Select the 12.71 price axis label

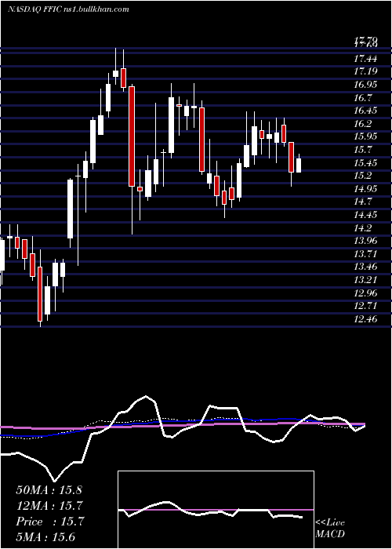coord(365,306)
